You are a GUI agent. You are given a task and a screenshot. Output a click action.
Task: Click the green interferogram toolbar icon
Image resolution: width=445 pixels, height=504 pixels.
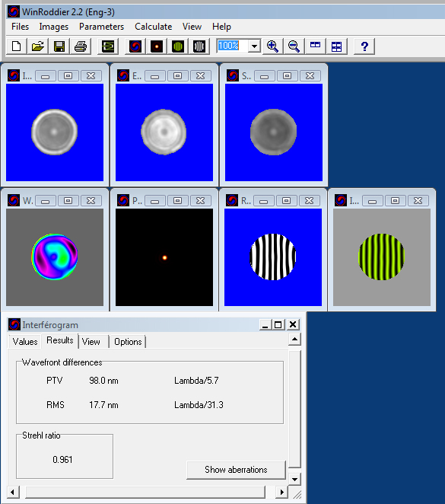[x=178, y=46]
